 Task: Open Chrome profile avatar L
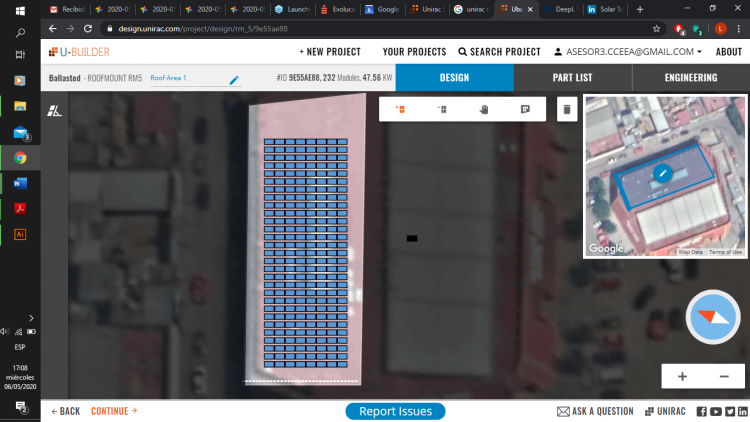[x=720, y=29]
